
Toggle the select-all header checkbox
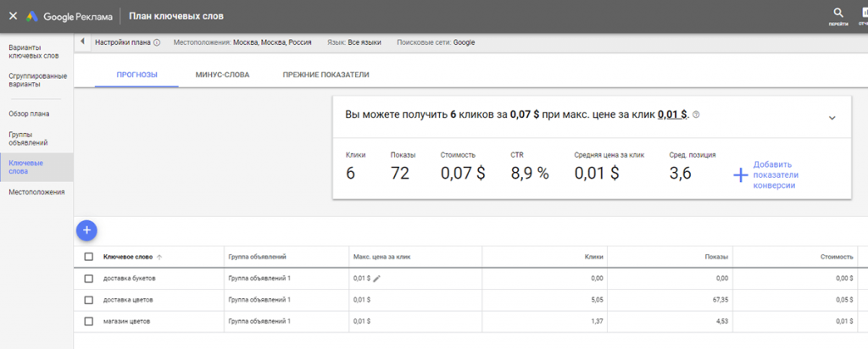(89, 257)
